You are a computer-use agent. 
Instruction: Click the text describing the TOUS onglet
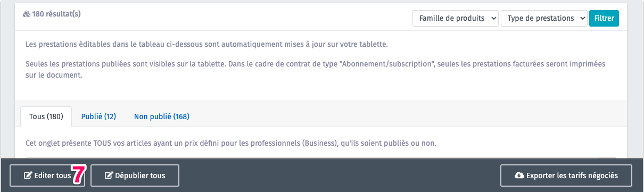click(228, 143)
